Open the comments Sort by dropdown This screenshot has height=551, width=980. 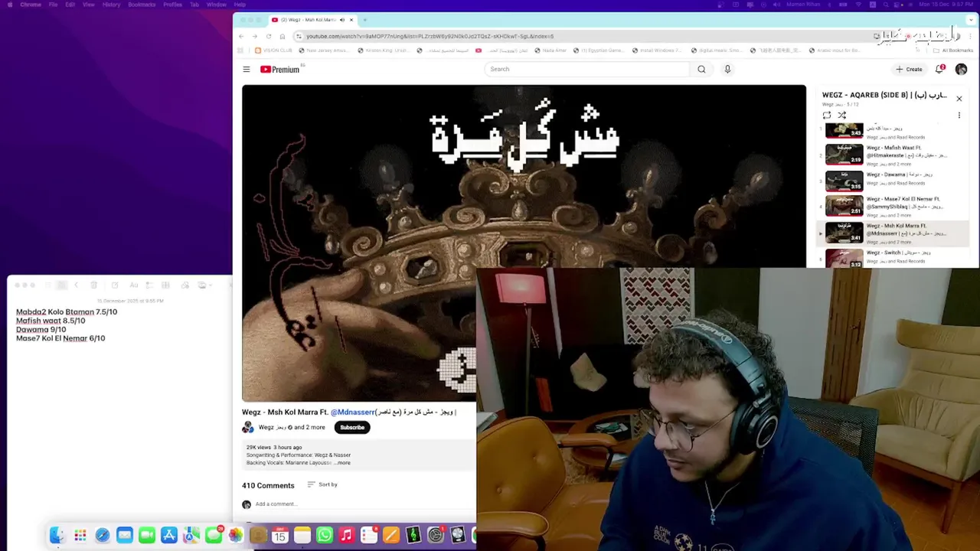click(322, 484)
